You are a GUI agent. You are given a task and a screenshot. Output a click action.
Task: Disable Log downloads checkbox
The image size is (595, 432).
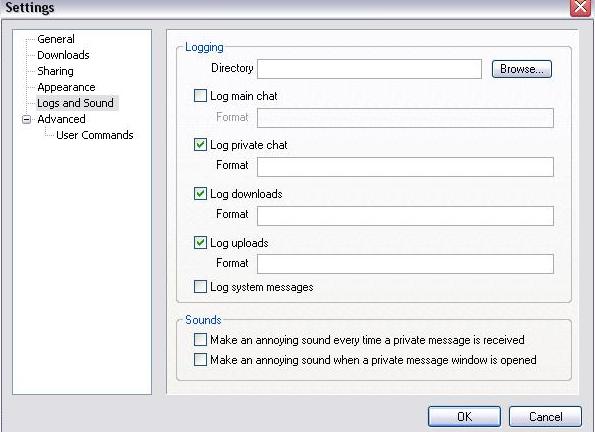200,193
